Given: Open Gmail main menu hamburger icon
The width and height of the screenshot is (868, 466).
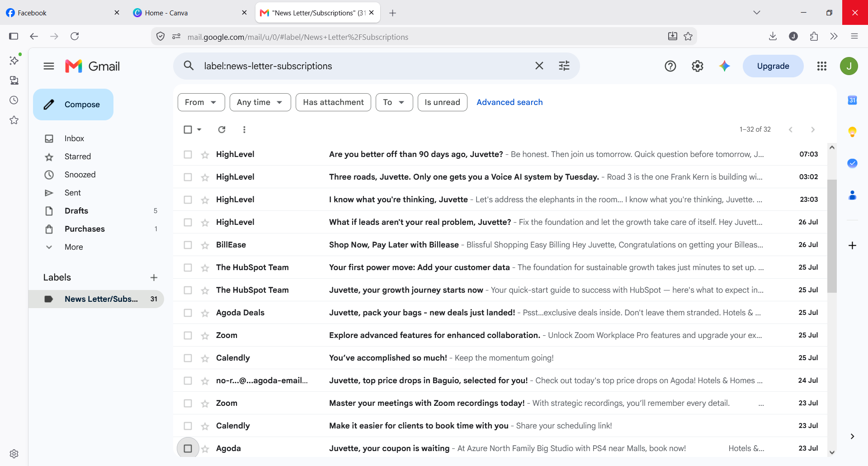Looking at the screenshot, I should [x=49, y=66].
